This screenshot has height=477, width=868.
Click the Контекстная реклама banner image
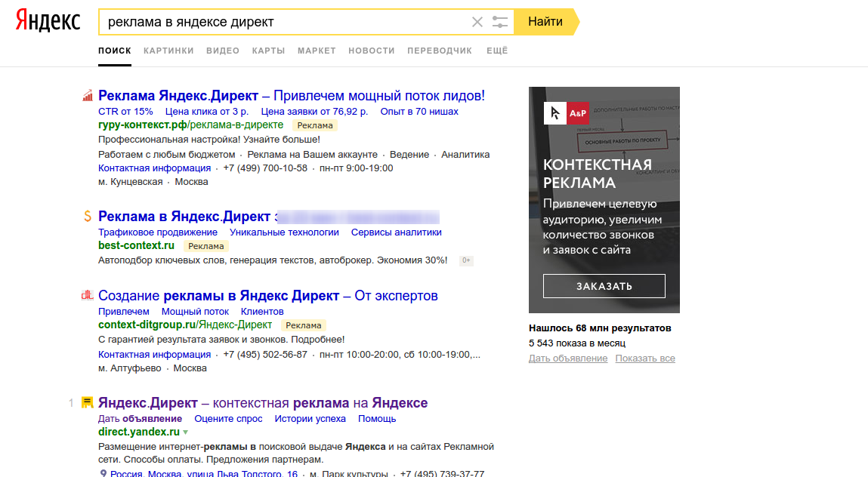(x=604, y=200)
